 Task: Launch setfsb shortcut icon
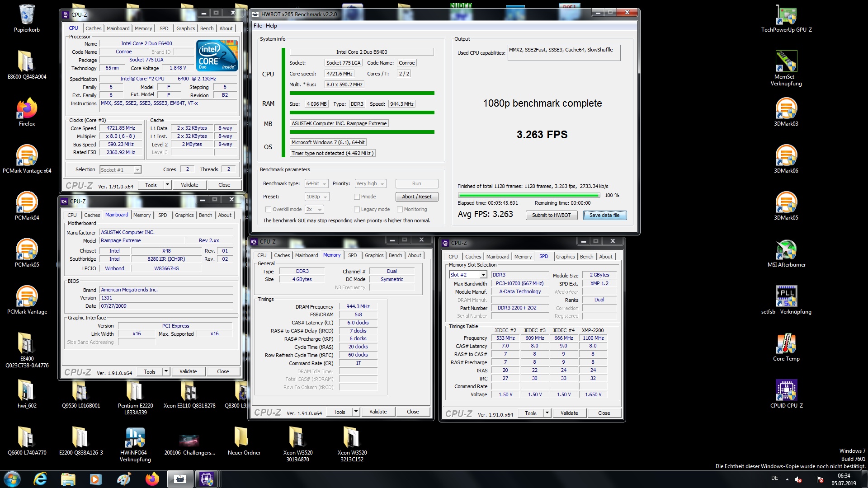786,300
